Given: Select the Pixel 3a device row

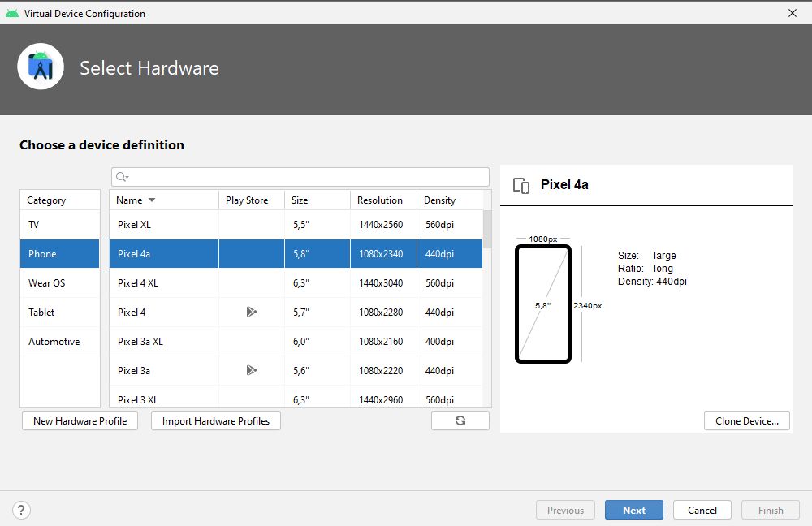Looking at the screenshot, I should (296, 371).
